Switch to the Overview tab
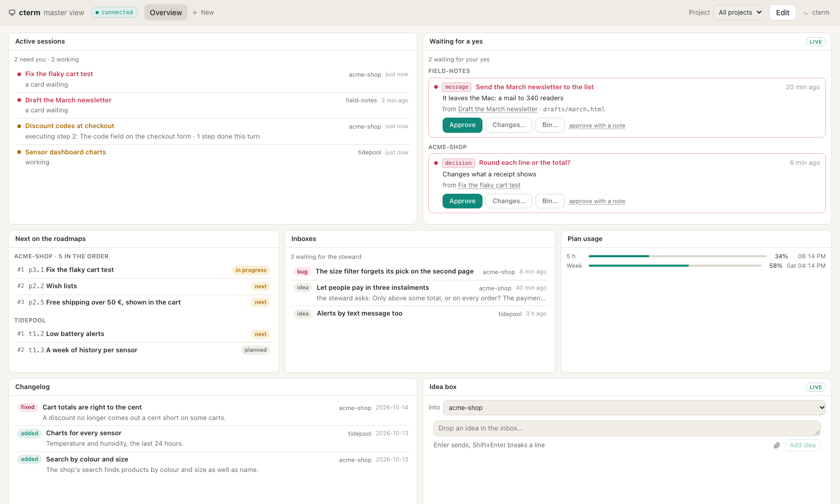Image resolution: width=840 pixels, height=504 pixels. point(166,13)
